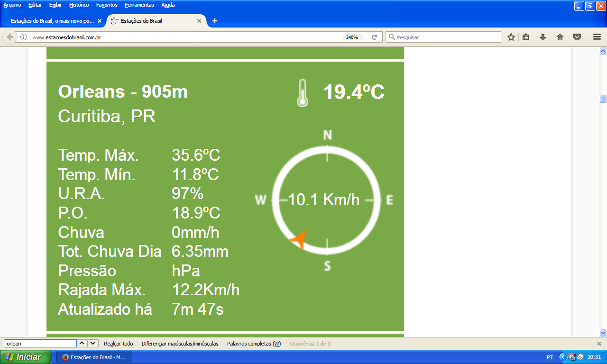Click the Pesquisar search field
The image size is (607, 364).
(446, 37)
